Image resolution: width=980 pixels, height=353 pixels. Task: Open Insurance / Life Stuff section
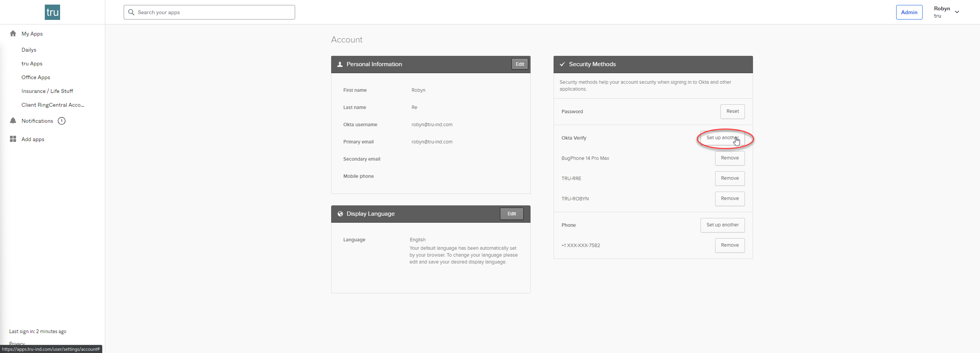47,91
